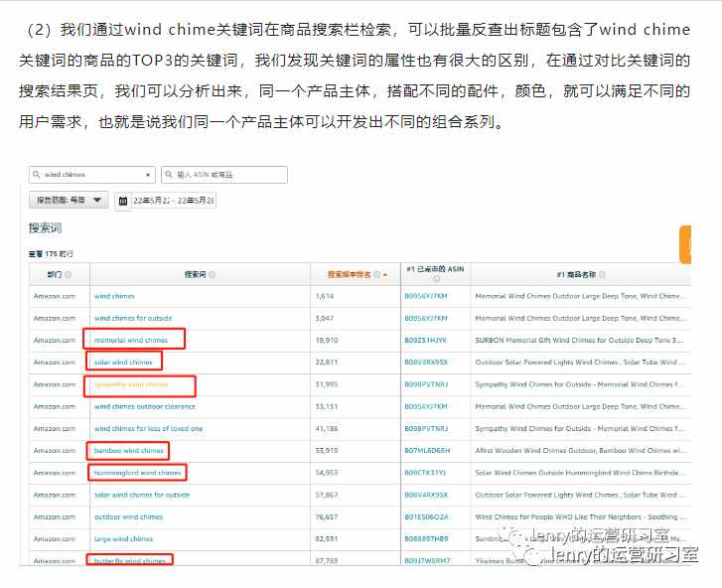Select rank value 53,919

tap(327, 451)
